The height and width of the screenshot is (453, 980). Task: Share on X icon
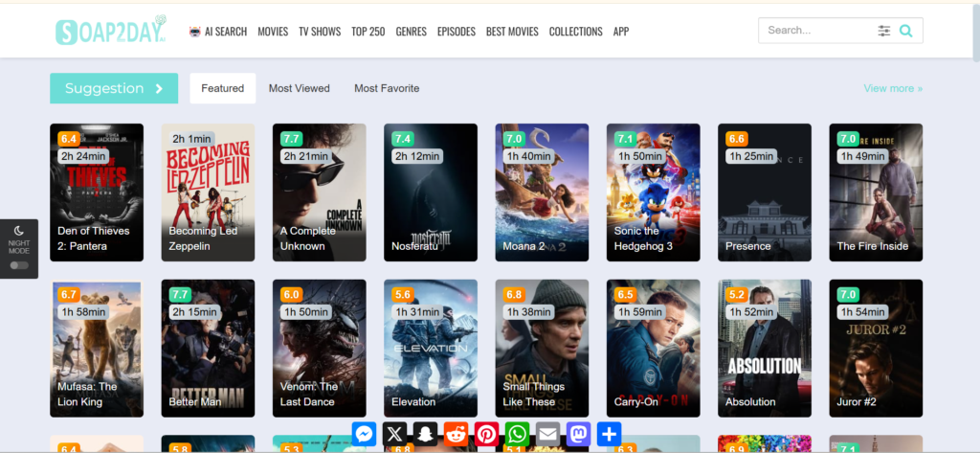(394, 434)
